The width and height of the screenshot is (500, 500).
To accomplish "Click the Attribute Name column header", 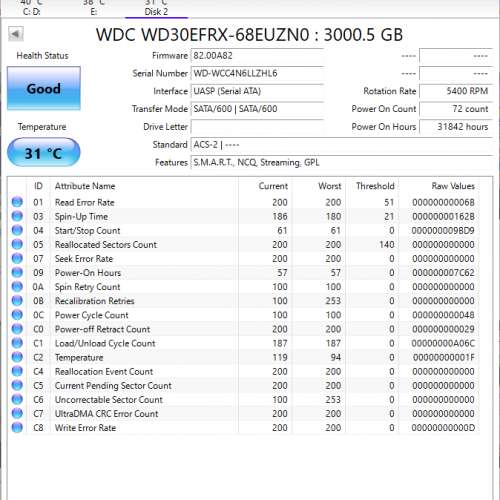I will (85, 186).
